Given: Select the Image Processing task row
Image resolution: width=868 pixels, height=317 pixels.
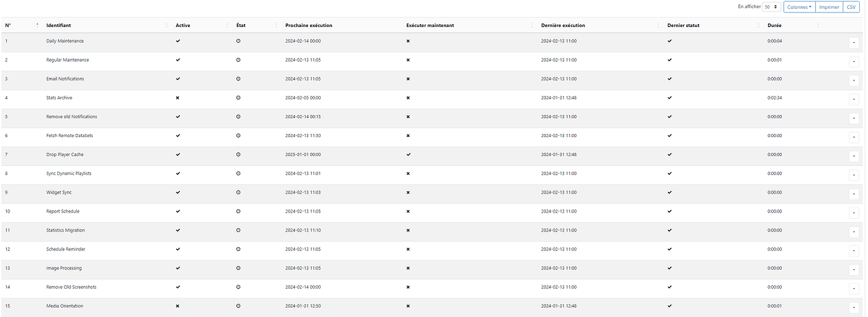Looking at the screenshot, I should tap(433, 269).
